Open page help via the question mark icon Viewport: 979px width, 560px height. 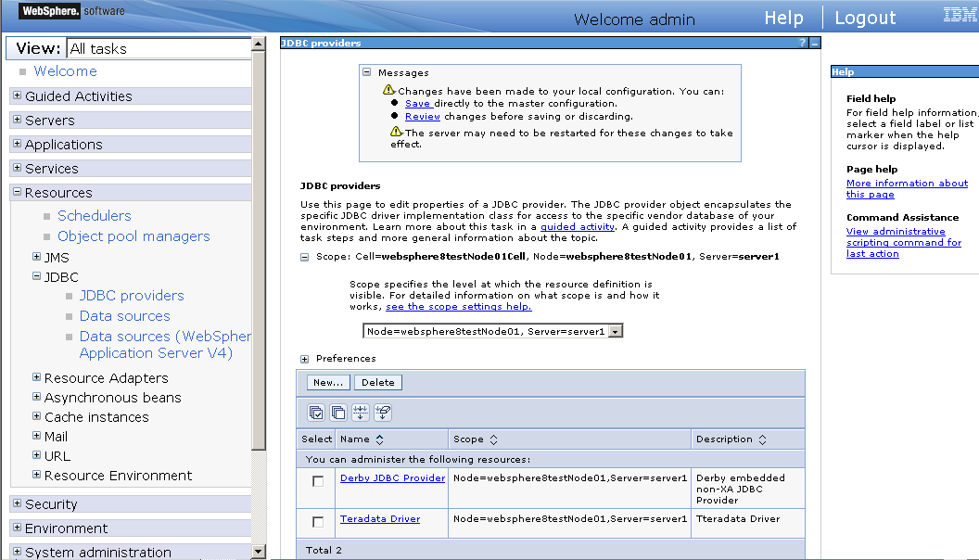coord(803,42)
